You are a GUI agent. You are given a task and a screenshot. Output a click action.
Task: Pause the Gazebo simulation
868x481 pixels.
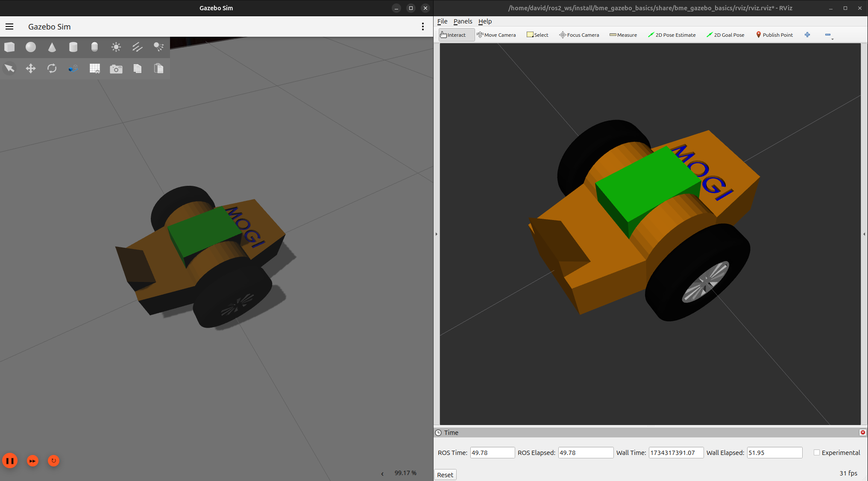(10, 460)
